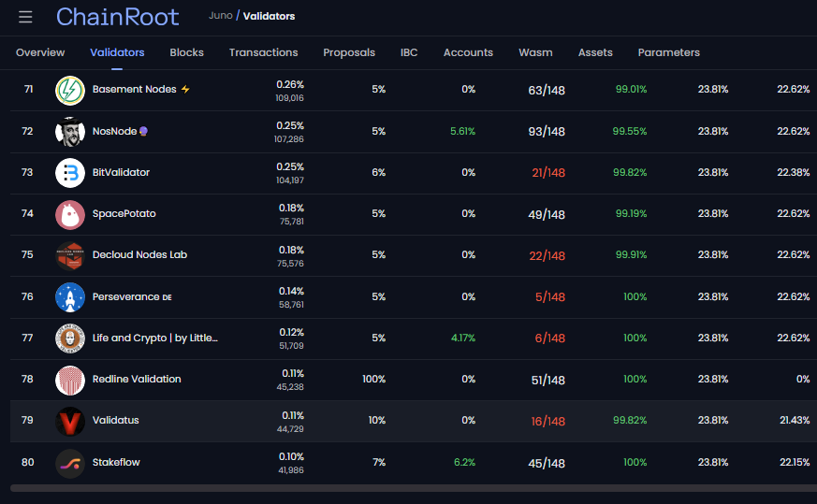
Task: Open the SpacePotato validator page
Action: coord(124,213)
